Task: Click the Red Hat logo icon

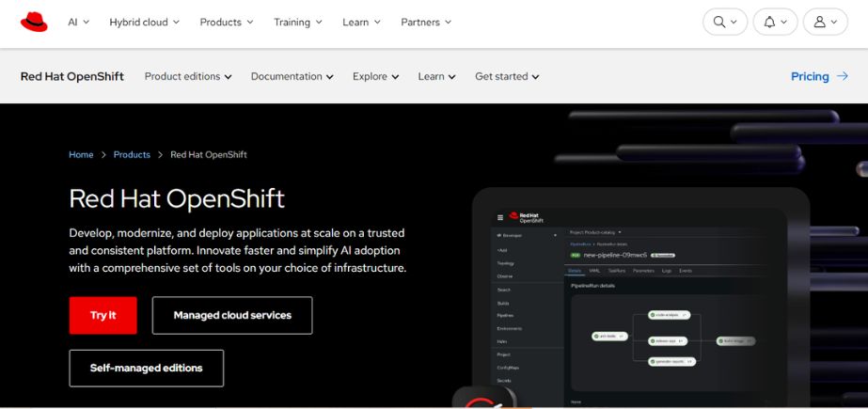Action: coord(34,22)
